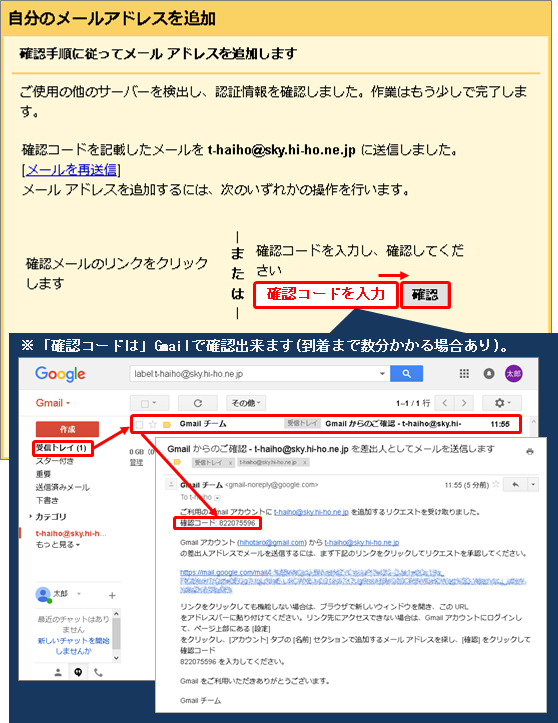The width and height of the screenshot is (558, 723).
Task: Open the notifications bell icon
Action: tap(489, 373)
